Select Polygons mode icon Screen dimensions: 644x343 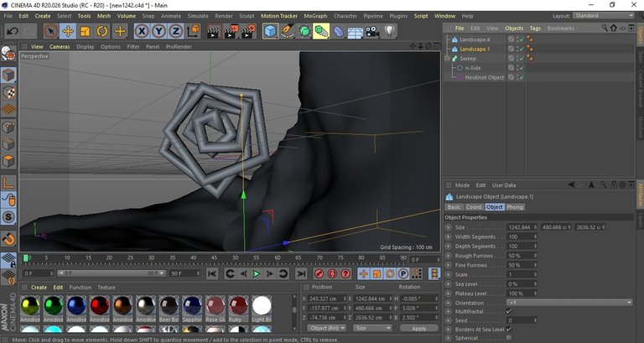tap(8, 161)
